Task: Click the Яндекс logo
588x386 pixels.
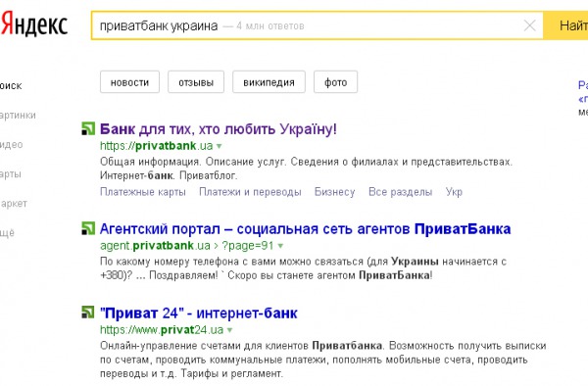Action: point(33,24)
